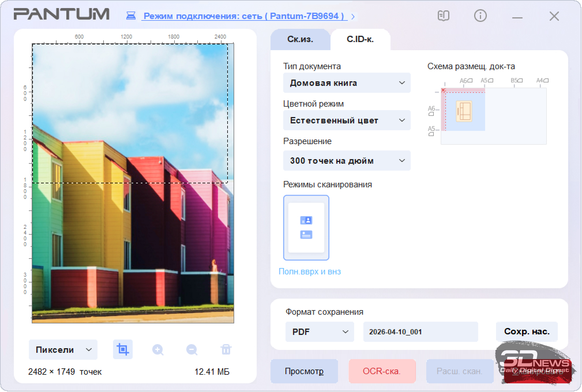Click the zoom out magnifier icon
Screen dimensions: 582x392
tap(192, 350)
